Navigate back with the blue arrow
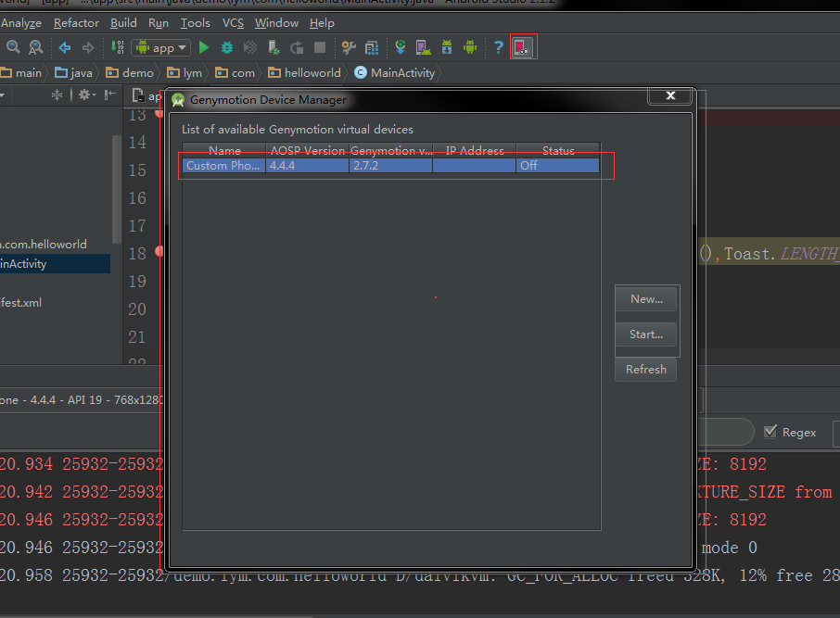The height and width of the screenshot is (618, 840). coord(65,47)
